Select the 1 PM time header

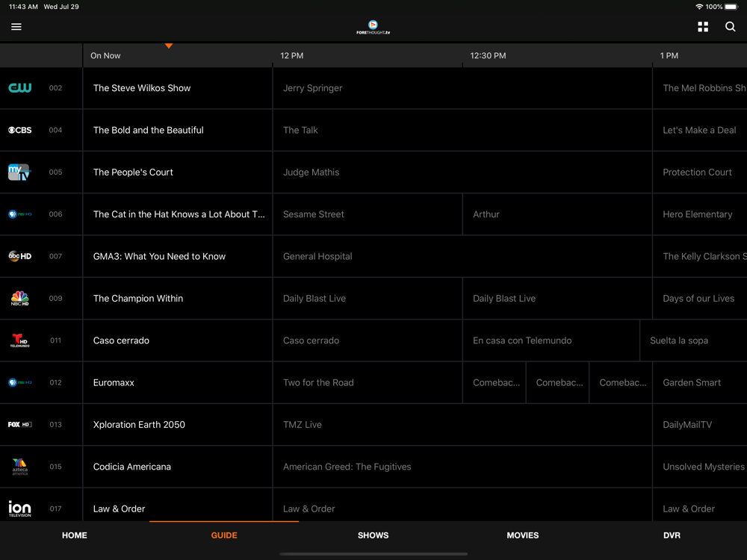click(x=669, y=56)
